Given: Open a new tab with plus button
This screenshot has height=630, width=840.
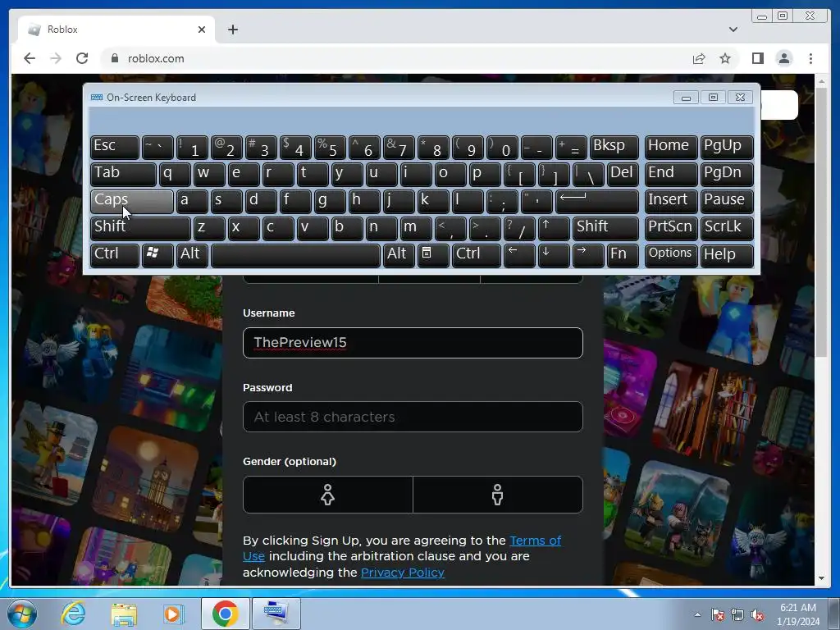Looking at the screenshot, I should (232, 30).
